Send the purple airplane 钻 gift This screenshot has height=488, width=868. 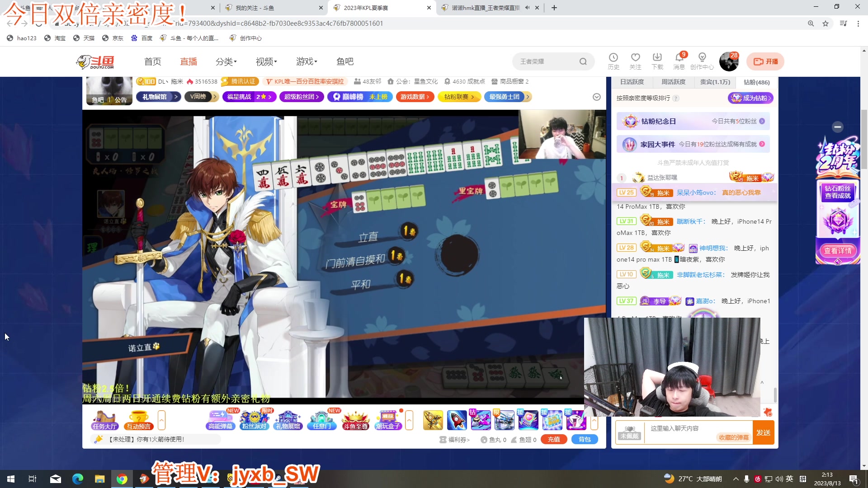click(481, 420)
